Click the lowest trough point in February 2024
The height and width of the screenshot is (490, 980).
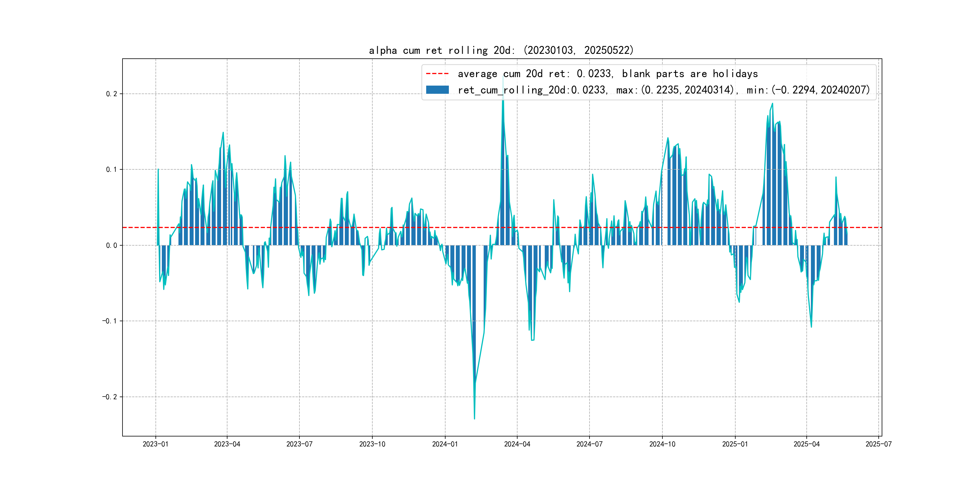point(474,419)
